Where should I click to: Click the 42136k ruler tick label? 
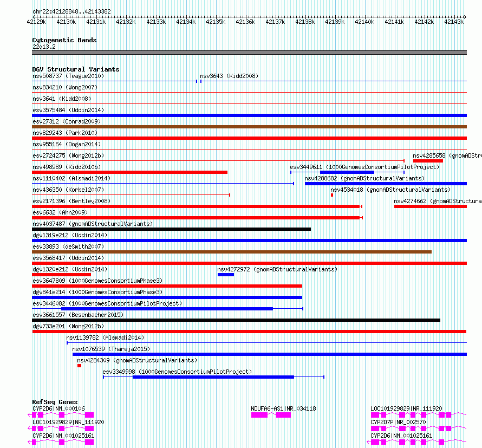(x=245, y=22)
